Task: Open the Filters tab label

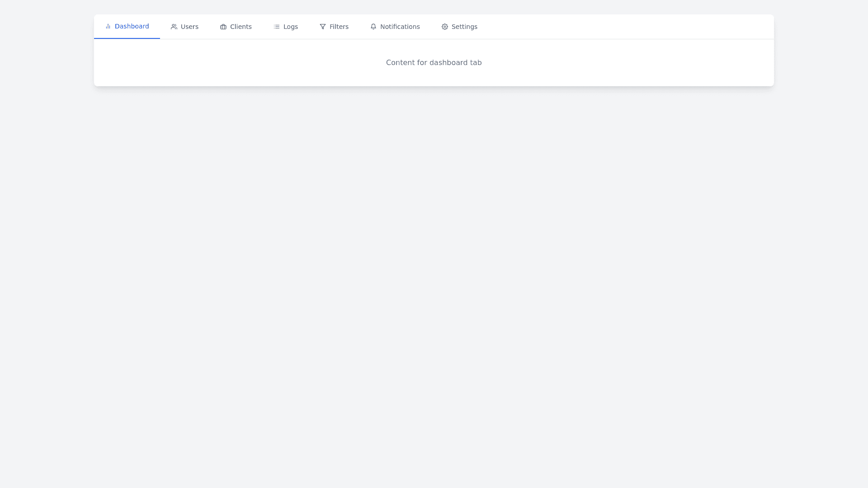Action: [339, 27]
